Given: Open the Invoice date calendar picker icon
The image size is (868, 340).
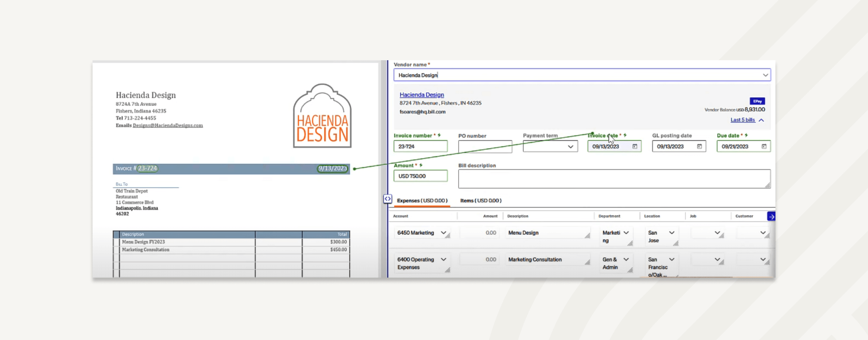Looking at the screenshot, I should (x=635, y=146).
